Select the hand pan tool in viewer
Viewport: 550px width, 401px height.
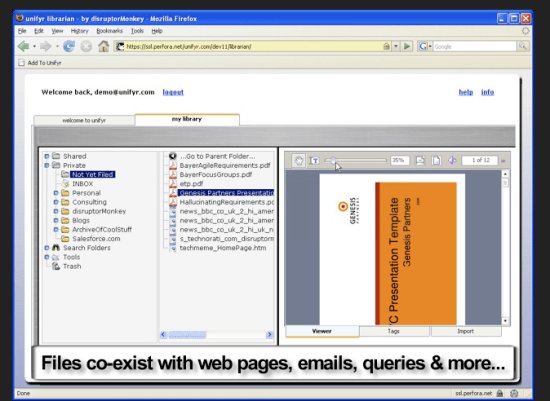[x=299, y=161]
